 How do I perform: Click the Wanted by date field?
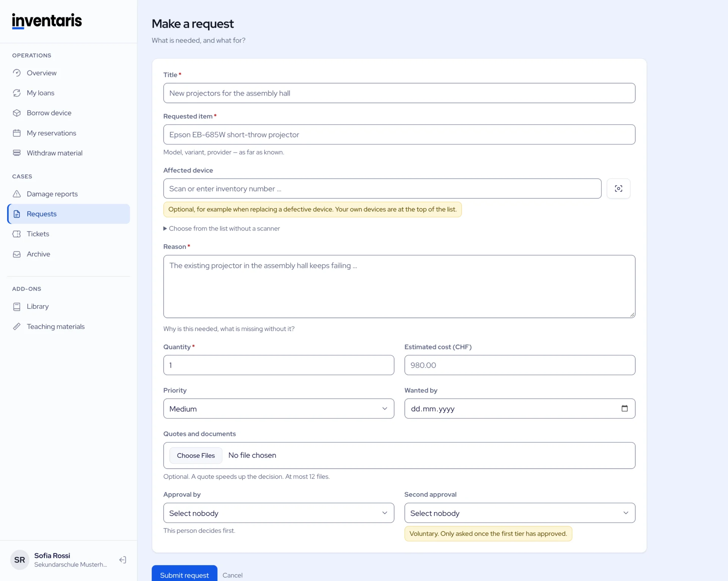coord(520,409)
